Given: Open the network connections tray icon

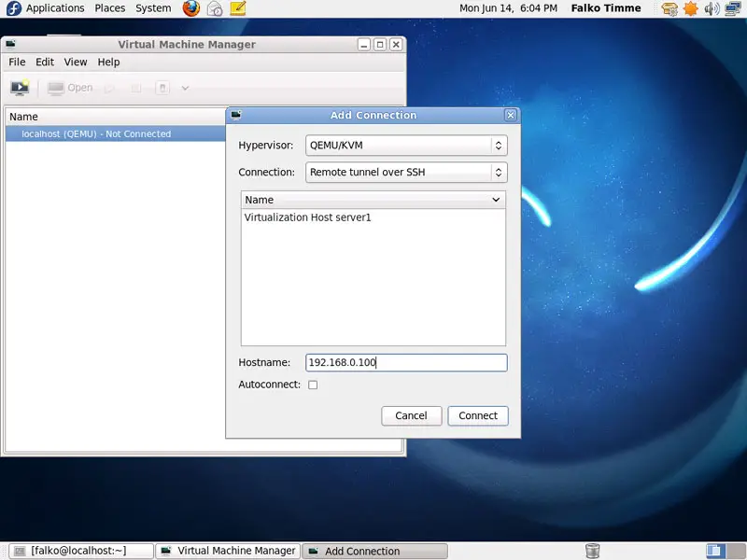Looking at the screenshot, I should pos(732,8).
